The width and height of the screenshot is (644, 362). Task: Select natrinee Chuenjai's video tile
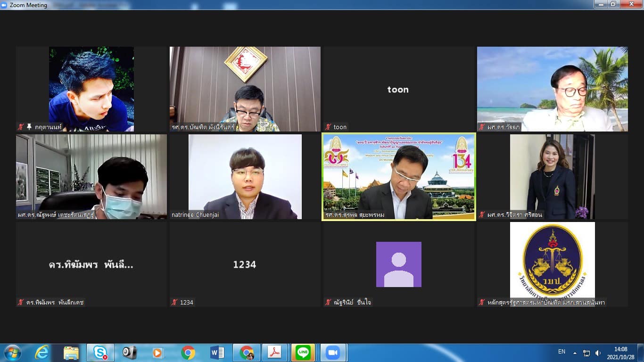(x=245, y=177)
